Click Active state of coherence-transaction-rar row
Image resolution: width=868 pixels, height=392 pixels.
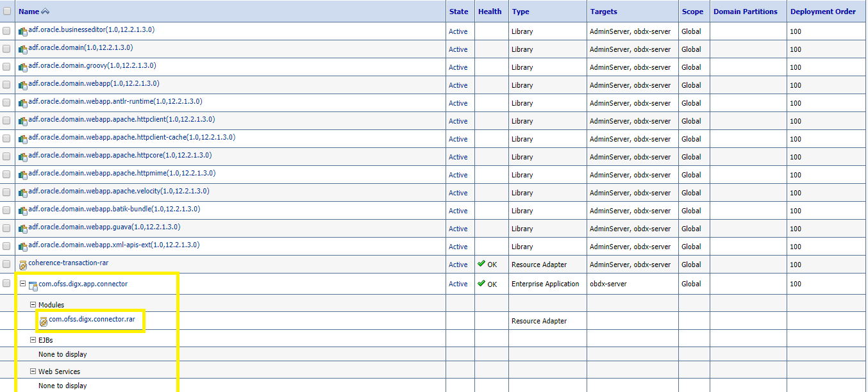click(x=458, y=265)
